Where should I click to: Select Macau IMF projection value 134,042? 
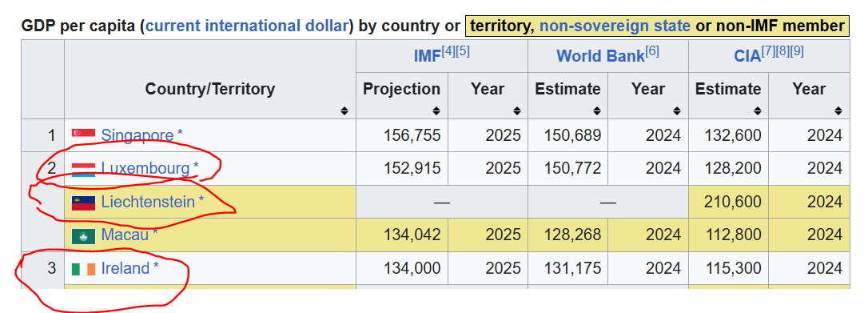tap(412, 235)
